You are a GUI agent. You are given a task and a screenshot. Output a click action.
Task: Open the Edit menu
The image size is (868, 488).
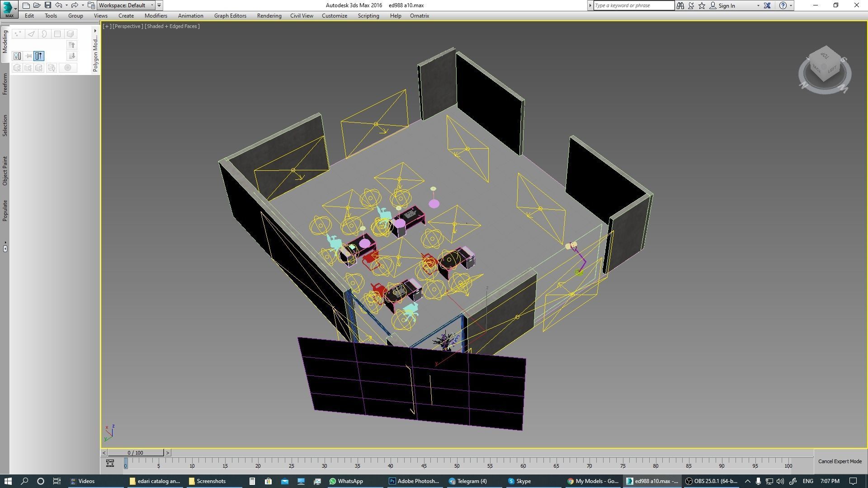29,16
